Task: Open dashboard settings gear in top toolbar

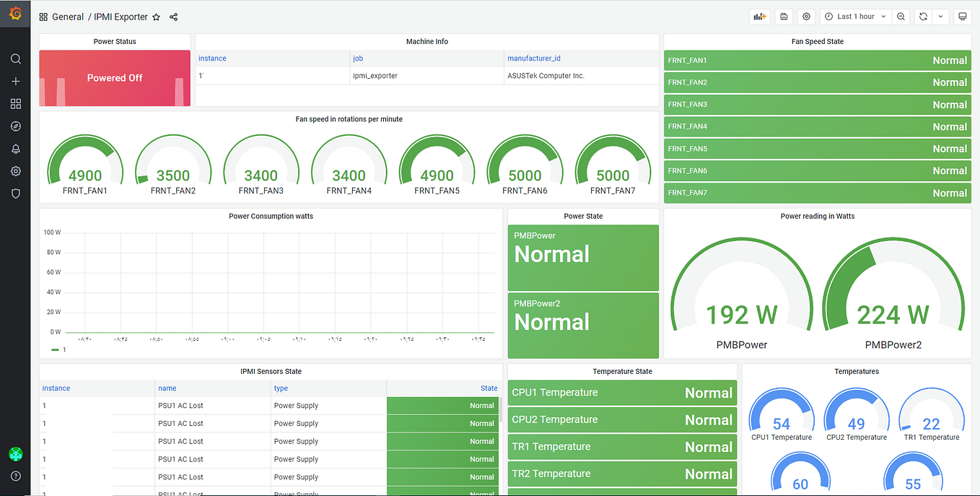Action: click(x=806, y=16)
